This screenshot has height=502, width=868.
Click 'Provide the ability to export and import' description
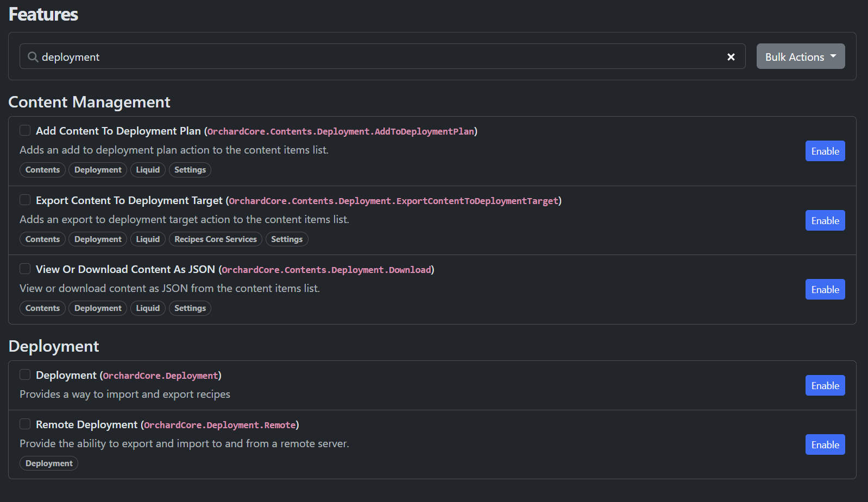(x=184, y=443)
